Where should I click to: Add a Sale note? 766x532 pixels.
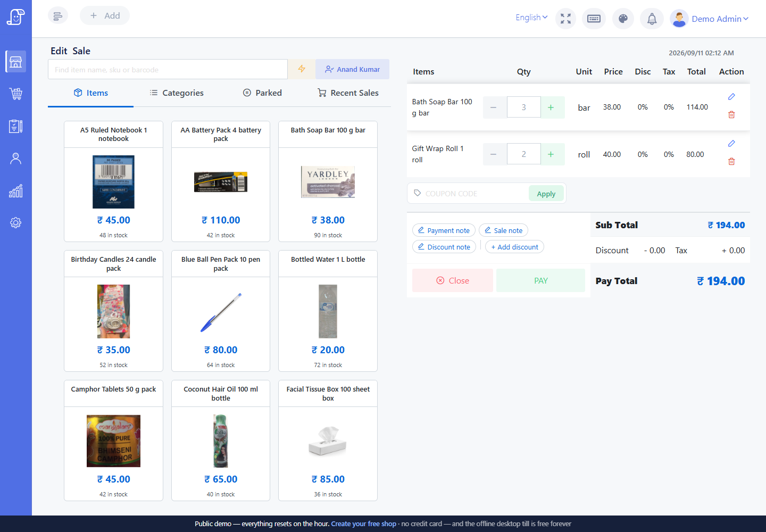pyautogui.click(x=503, y=230)
